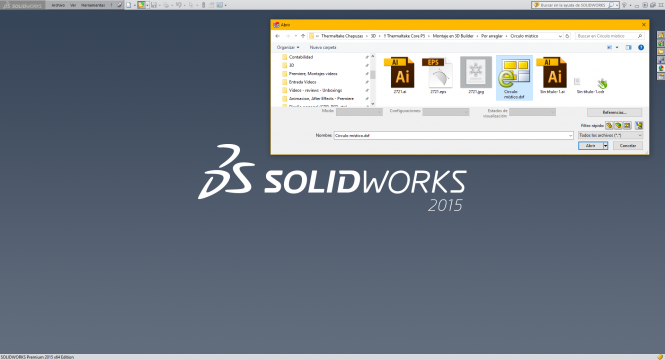665x360 pixels.
Task: Select 'Premiere, Montajes videos' folder
Action: point(313,74)
